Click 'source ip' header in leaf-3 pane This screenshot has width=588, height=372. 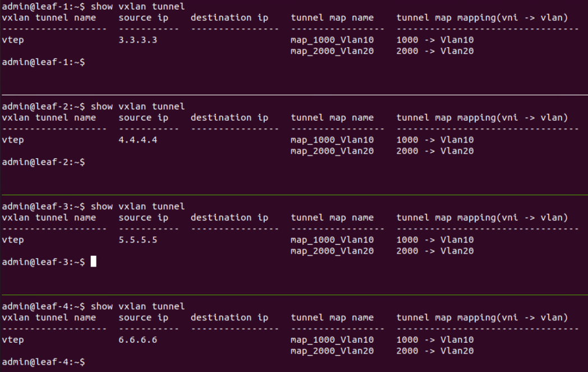[x=143, y=218]
